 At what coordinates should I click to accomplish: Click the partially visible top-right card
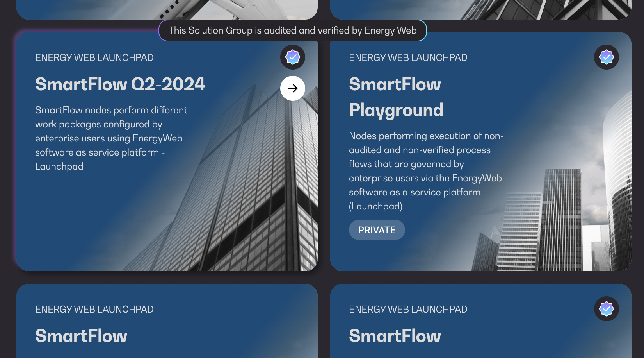tap(480, 9)
